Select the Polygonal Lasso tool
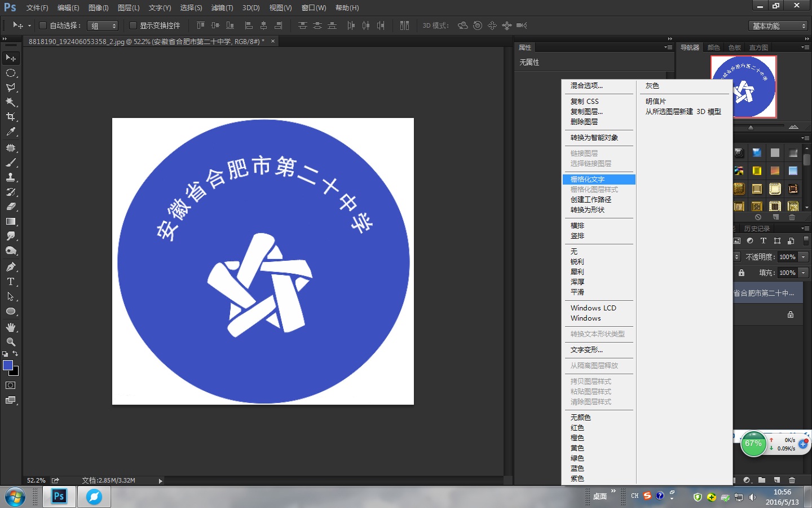 (x=11, y=87)
